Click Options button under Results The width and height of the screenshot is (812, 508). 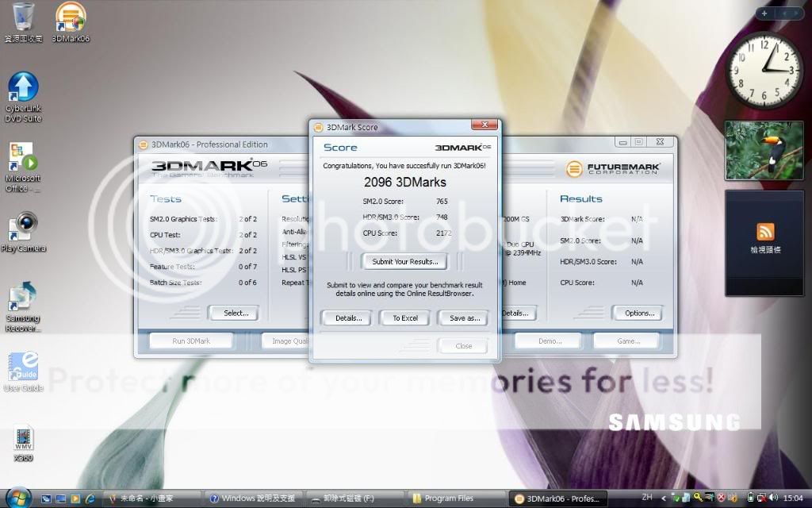click(639, 313)
